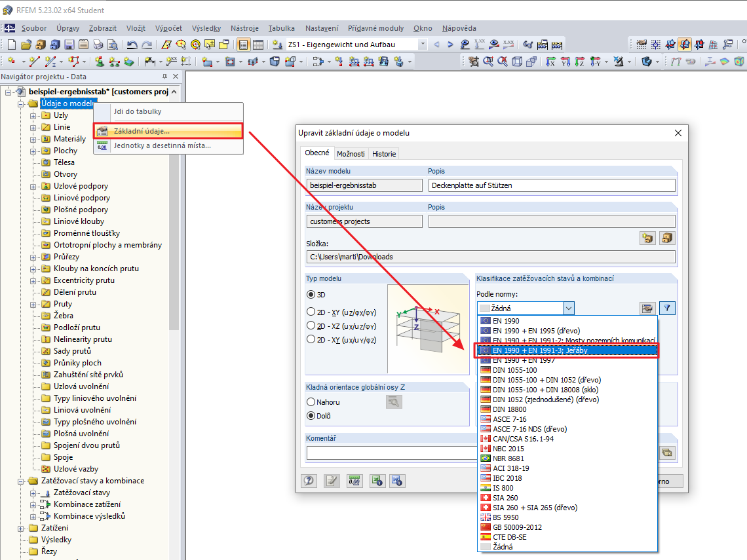747x560 pixels.
Task: Switch to the Historie tab
Action: pyautogui.click(x=384, y=154)
